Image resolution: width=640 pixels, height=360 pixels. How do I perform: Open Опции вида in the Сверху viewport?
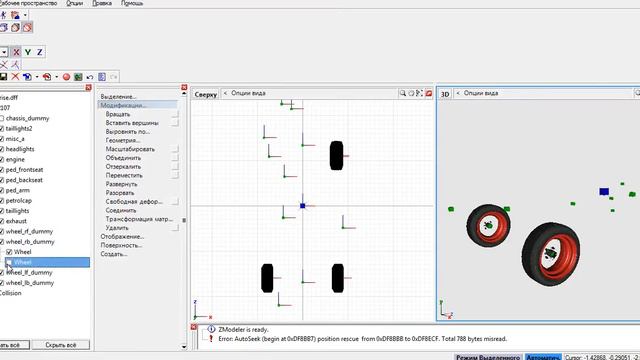[248, 93]
